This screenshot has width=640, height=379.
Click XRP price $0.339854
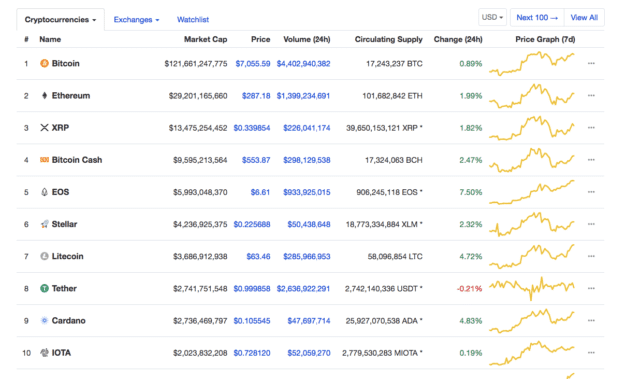[252, 128]
